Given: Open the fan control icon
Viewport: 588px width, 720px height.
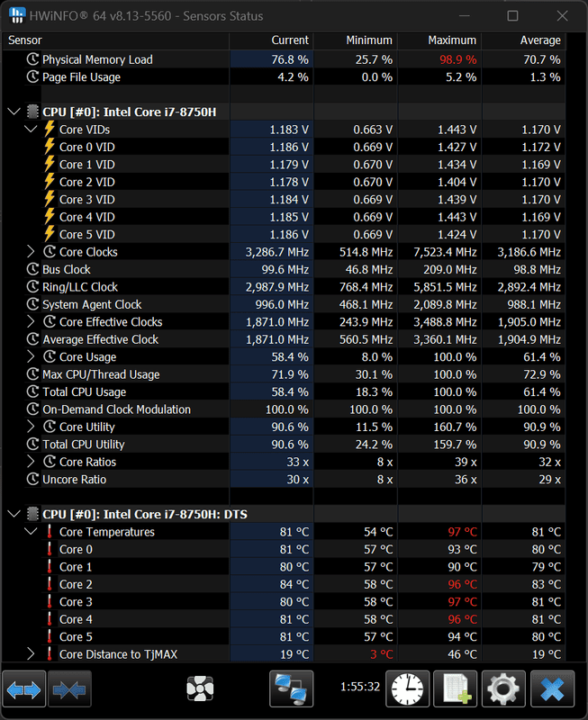Looking at the screenshot, I should coord(200,688).
